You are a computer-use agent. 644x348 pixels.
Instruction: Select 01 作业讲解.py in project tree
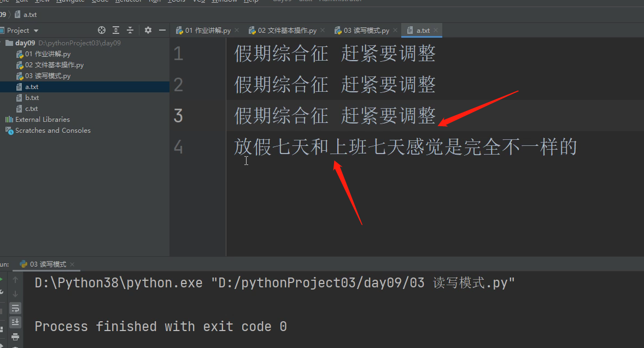[x=43, y=54]
